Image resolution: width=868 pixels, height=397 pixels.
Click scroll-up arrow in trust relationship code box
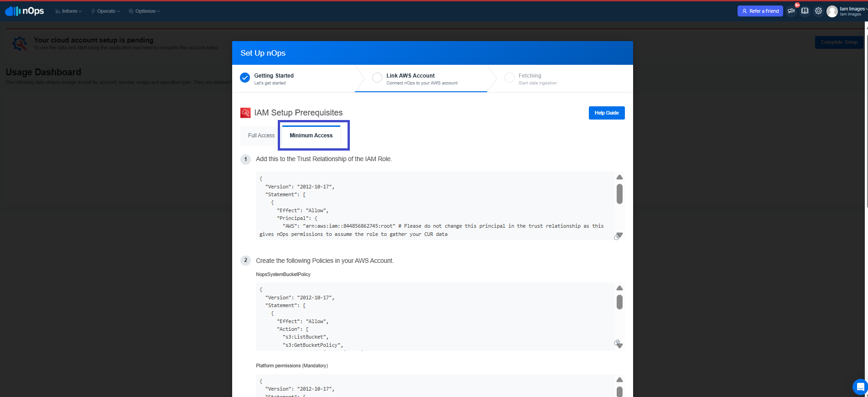point(619,177)
